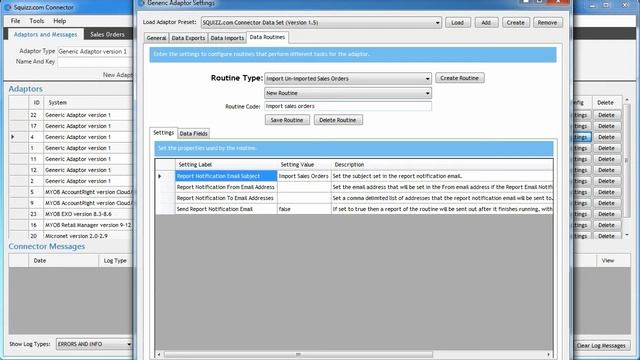
Task: Expand the Show Log Types dropdown
Action: (x=129, y=344)
